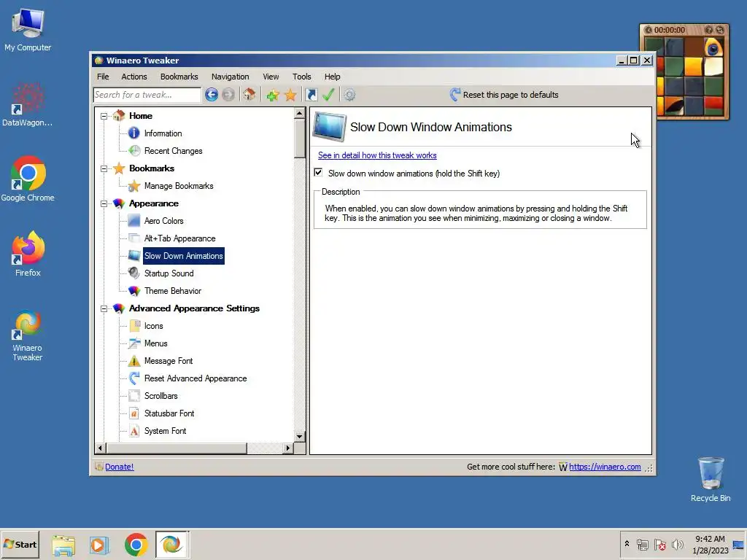Open the View menu
747x560 pixels.
click(x=271, y=77)
